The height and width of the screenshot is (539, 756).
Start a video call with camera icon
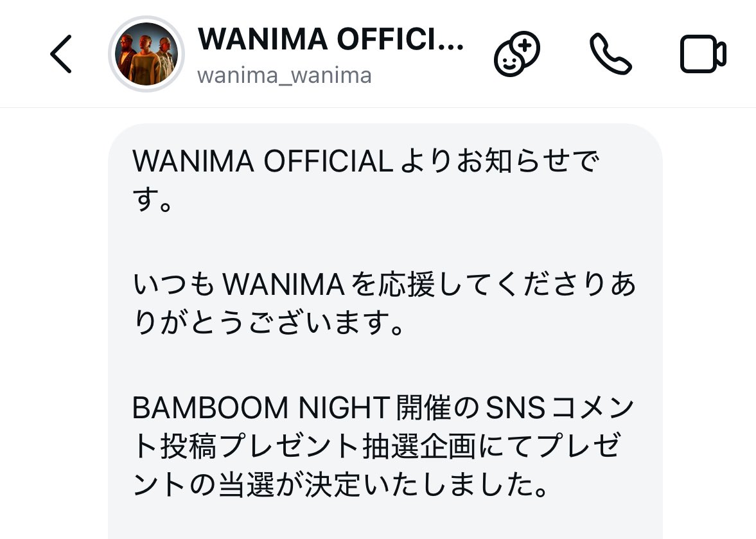click(x=703, y=53)
